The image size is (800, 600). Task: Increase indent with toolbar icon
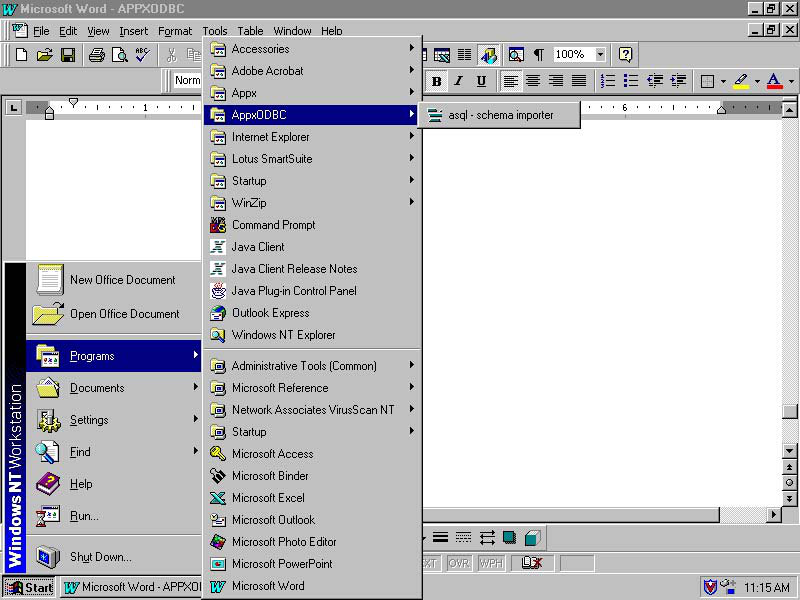coord(678,81)
